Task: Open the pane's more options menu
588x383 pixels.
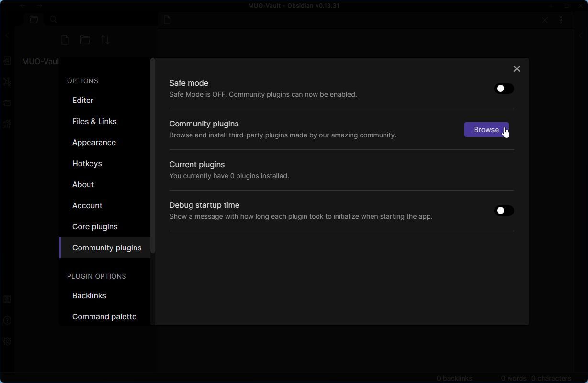Action: point(561,20)
